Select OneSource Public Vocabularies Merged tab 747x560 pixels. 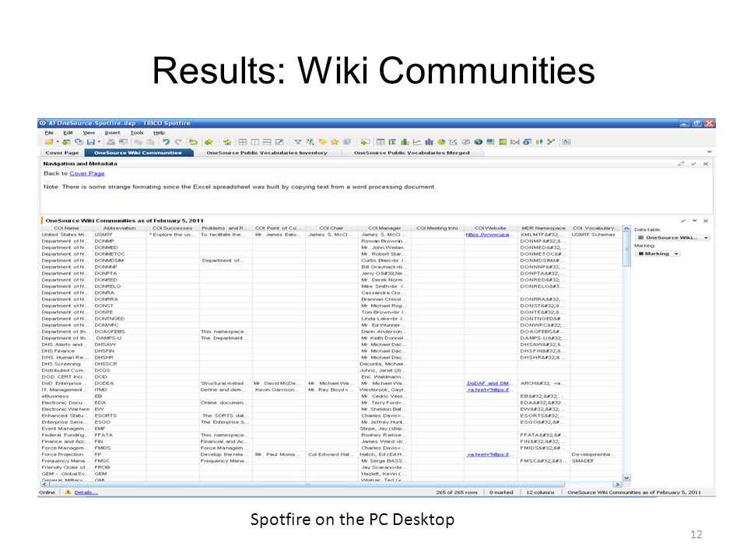[412, 153]
